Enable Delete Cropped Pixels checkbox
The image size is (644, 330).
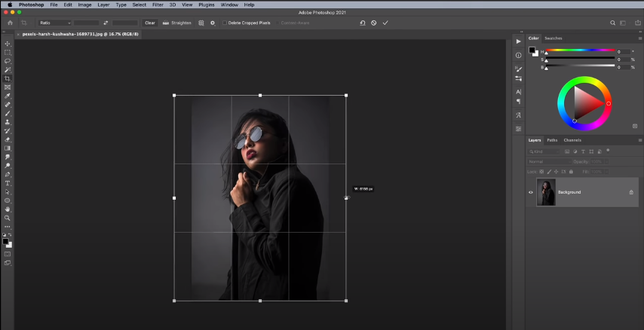click(x=225, y=23)
